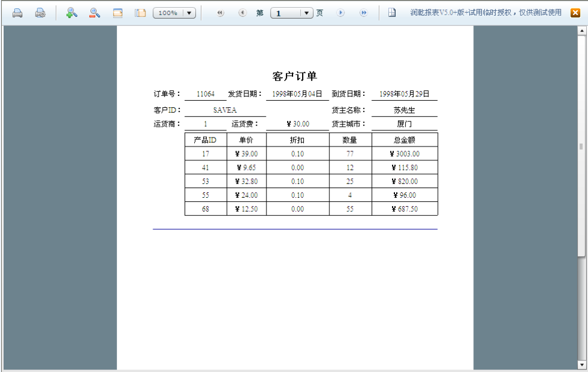
Task: Click the 发货日期 label
Action: click(245, 93)
